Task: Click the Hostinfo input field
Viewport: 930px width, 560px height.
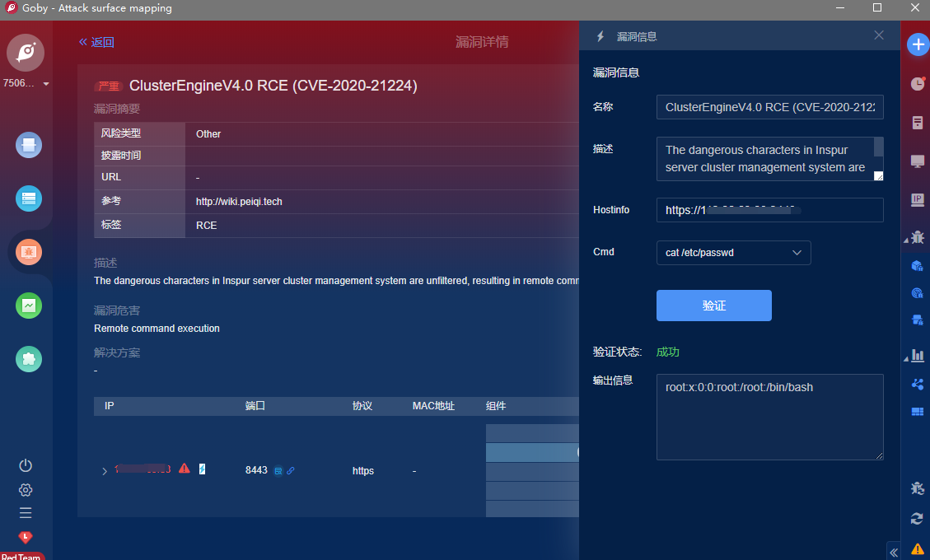Action: [x=769, y=210]
